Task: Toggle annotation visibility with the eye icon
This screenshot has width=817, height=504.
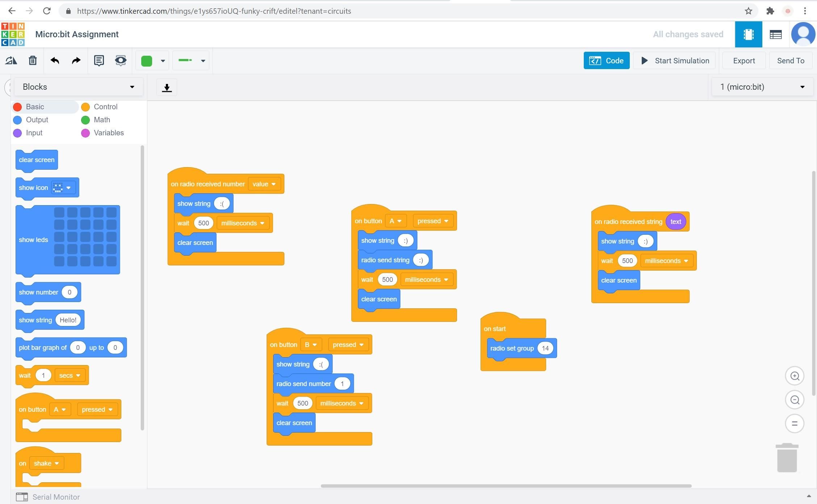Action: point(120,60)
